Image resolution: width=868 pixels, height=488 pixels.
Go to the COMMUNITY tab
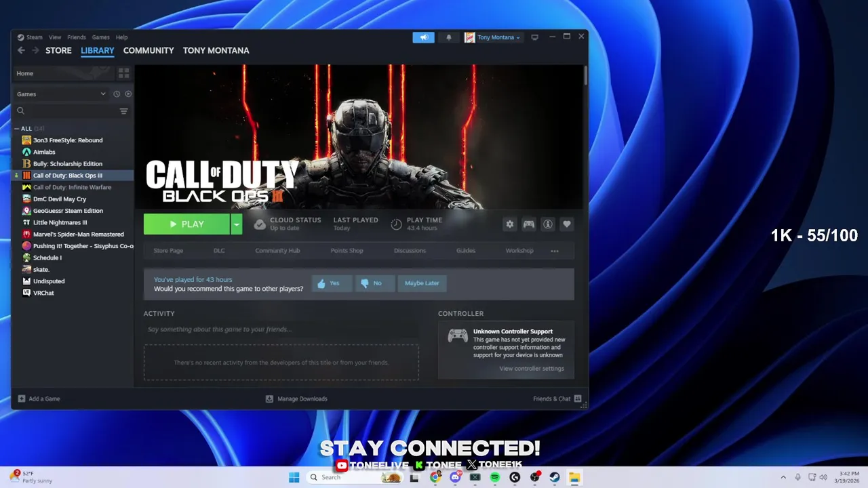[149, 51]
